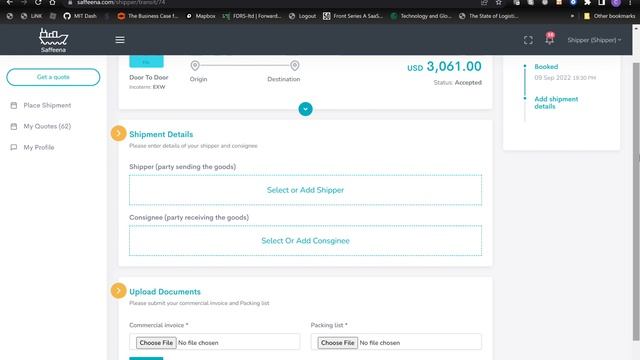Click Add shipment details timeline link
The height and width of the screenshot is (360, 640).
pos(556,103)
